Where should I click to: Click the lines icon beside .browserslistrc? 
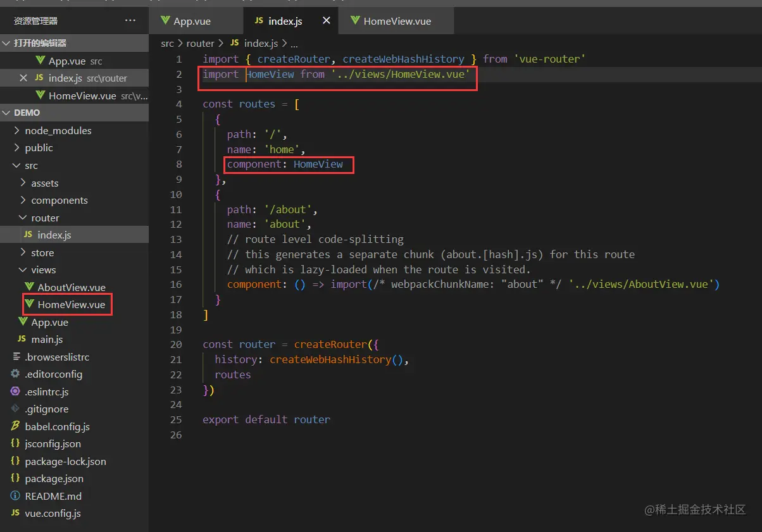(16, 357)
